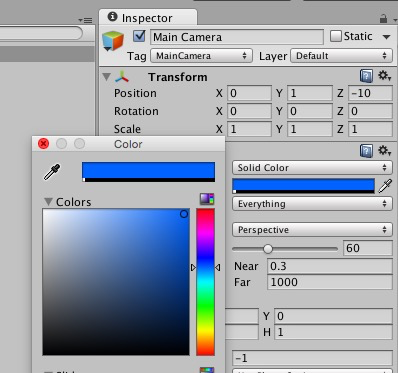Click the Tag label
Viewport: 398px width, 373px height.
click(x=137, y=56)
